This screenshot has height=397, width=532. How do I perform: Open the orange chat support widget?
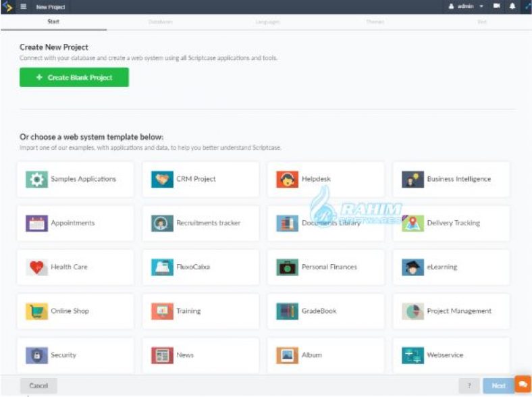click(x=523, y=384)
